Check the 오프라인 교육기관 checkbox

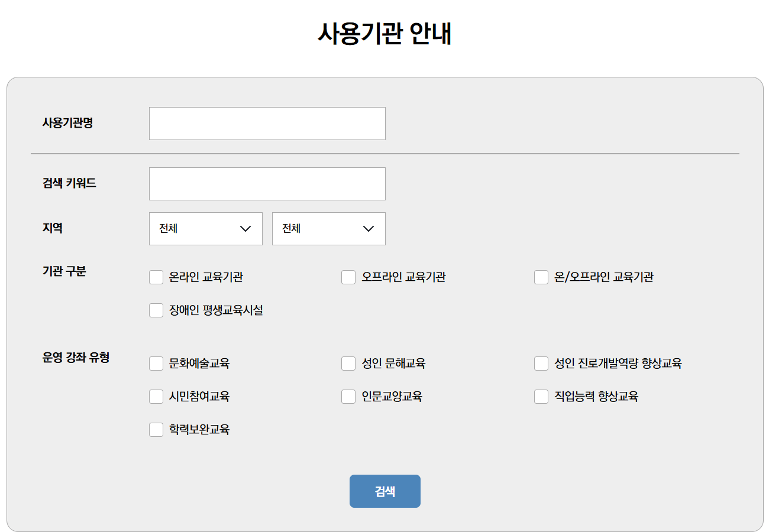[348, 277]
